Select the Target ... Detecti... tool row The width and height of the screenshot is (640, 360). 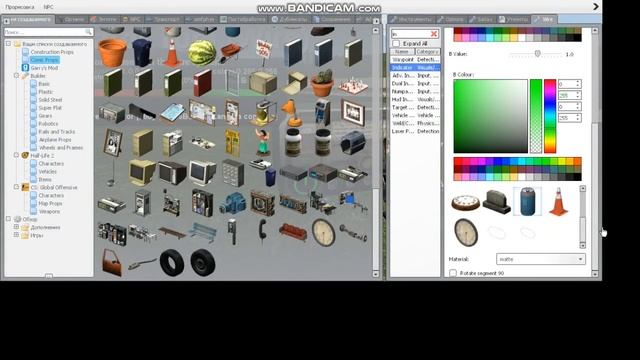415,107
